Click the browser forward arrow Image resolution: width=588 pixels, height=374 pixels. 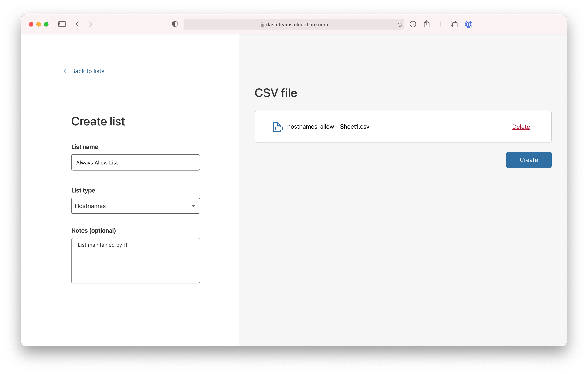90,24
